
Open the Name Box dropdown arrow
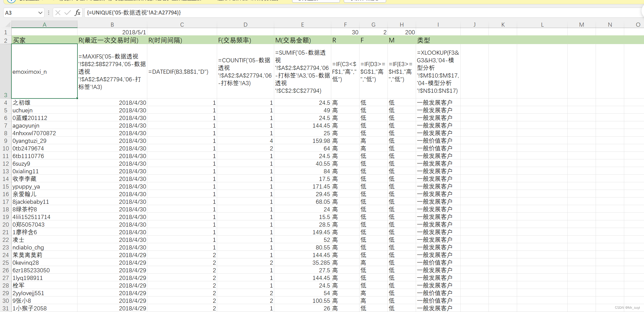tap(40, 13)
